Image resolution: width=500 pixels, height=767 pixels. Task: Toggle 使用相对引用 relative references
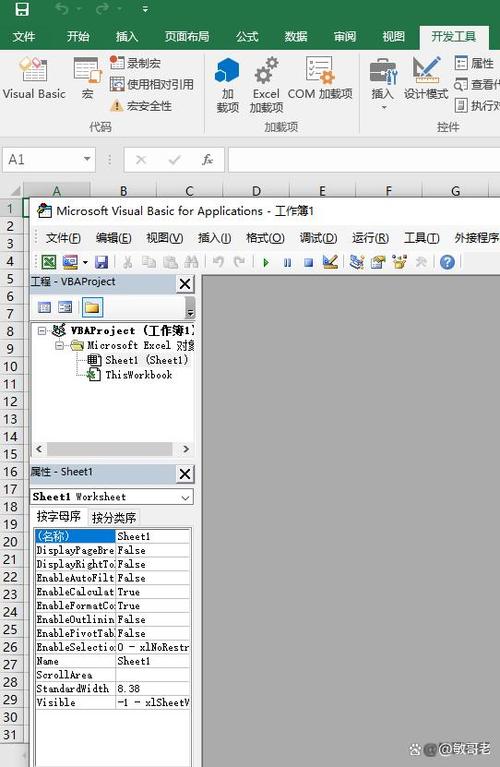point(152,84)
